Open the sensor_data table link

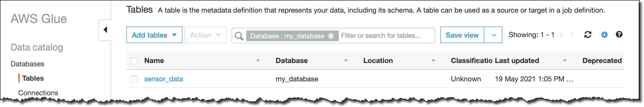(x=163, y=79)
